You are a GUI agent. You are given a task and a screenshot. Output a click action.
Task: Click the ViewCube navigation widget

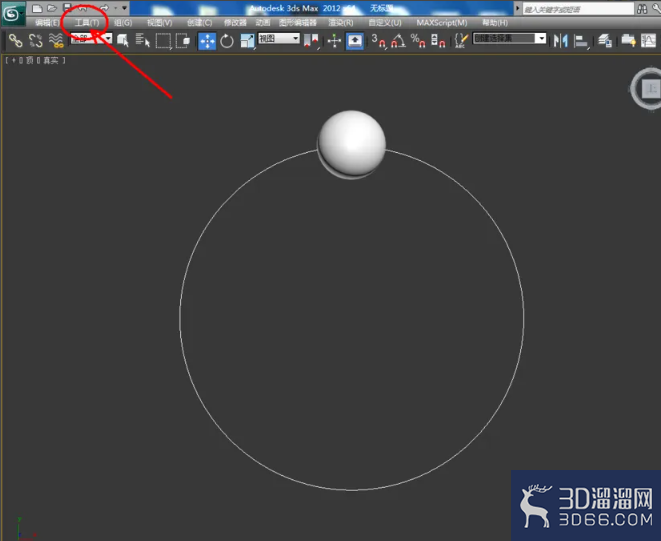(x=647, y=89)
